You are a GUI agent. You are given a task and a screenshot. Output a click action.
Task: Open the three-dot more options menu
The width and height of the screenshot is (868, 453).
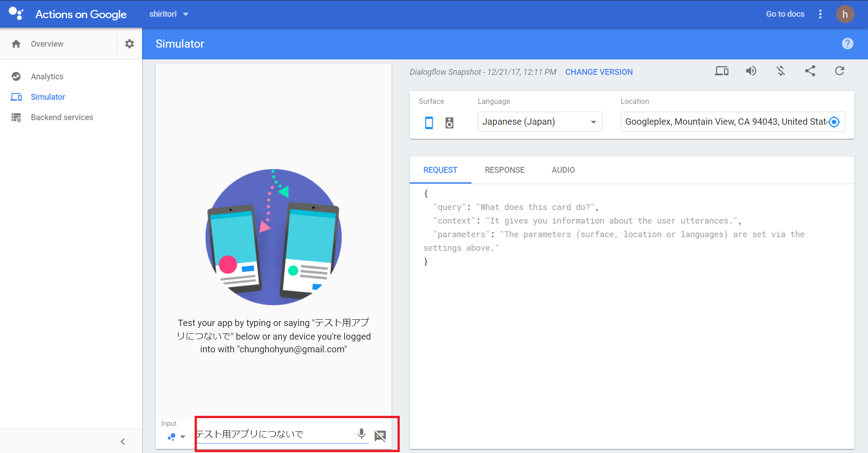click(x=820, y=14)
